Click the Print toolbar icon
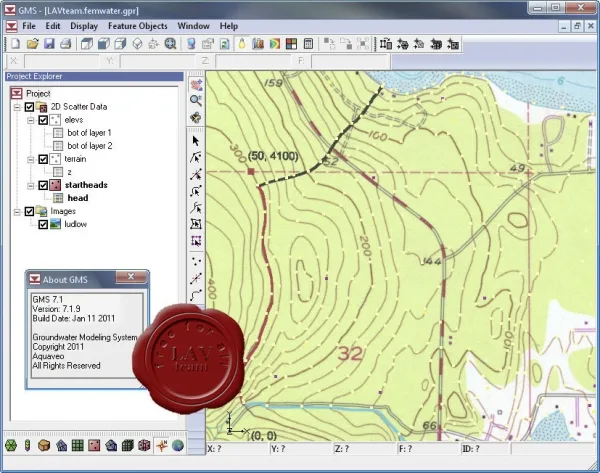The image size is (600, 473). [x=65, y=44]
